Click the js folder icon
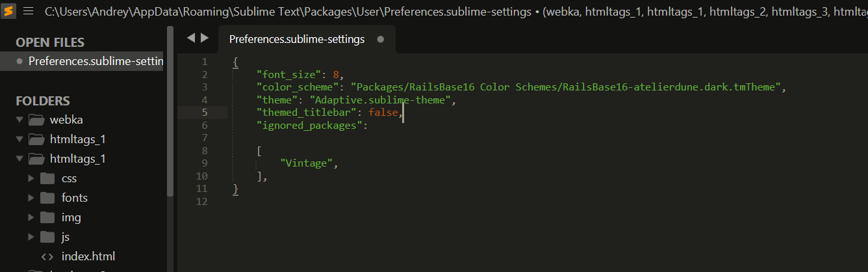 [x=47, y=237]
